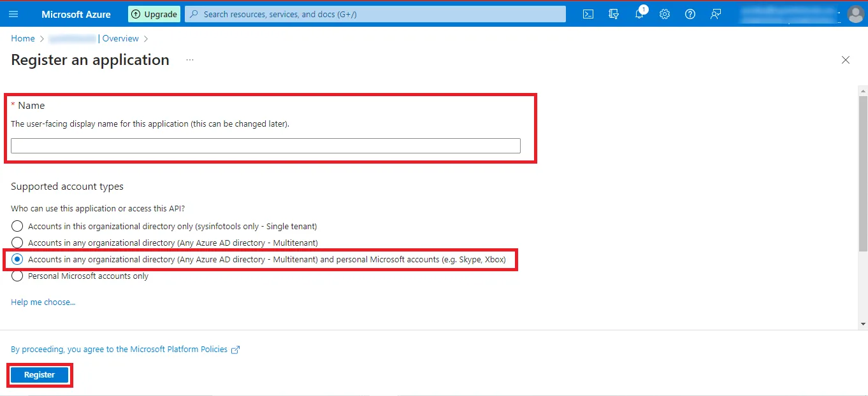Click the user account avatar
868x396 pixels.
pyautogui.click(x=855, y=14)
